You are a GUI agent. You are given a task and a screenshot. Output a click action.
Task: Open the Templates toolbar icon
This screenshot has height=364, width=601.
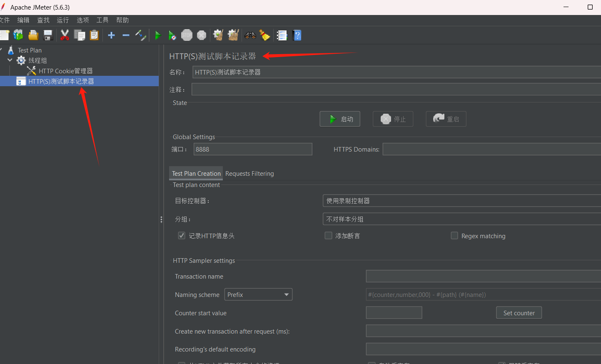pos(18,35)
